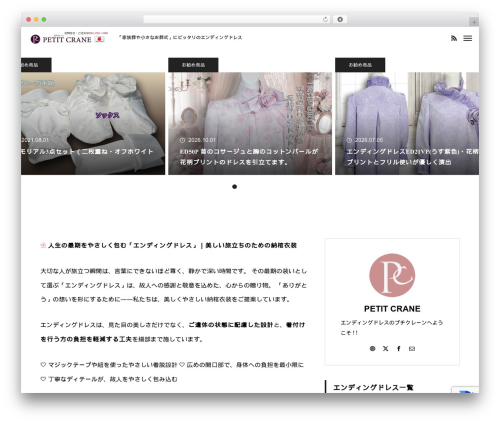The image size is (500, 423).
Task: Open the email contact icon
Action: (x=412, y=349)
